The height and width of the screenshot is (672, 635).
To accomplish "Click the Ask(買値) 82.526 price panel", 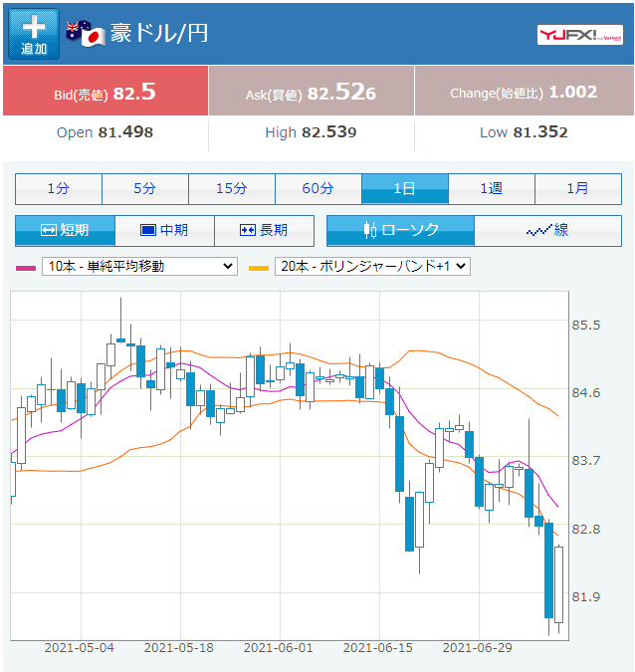I will [x=312, y=91].
